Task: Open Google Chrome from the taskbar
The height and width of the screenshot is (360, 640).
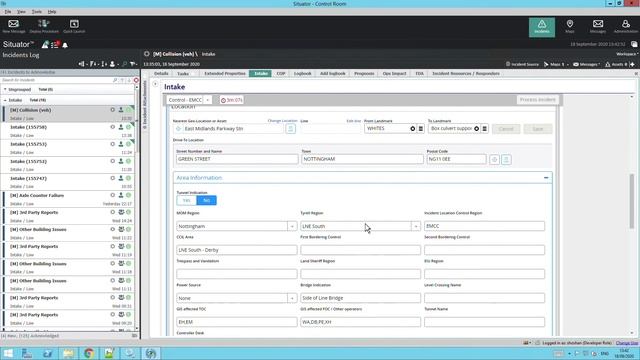Action: pyautogui.click(x=89, y=353)
